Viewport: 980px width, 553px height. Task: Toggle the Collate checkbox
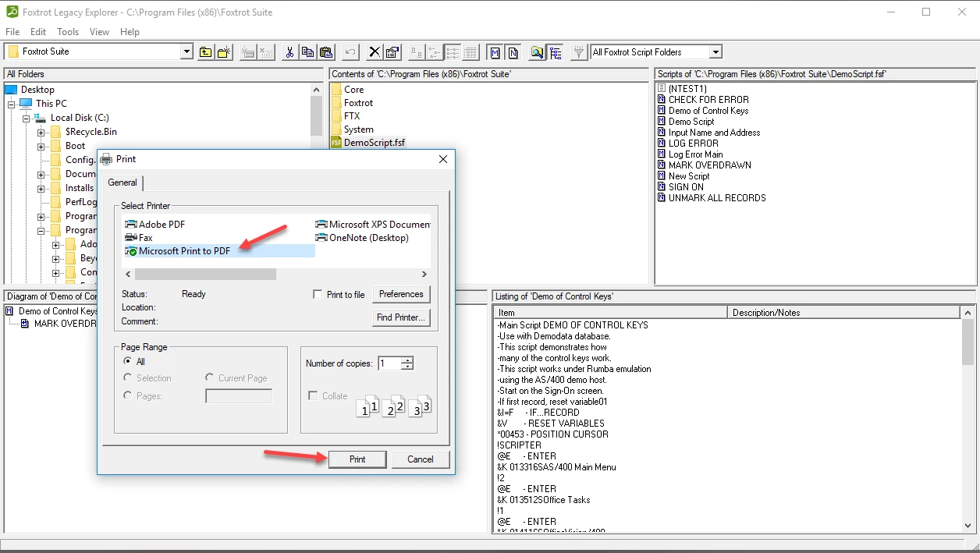click(x=313, y=396)
